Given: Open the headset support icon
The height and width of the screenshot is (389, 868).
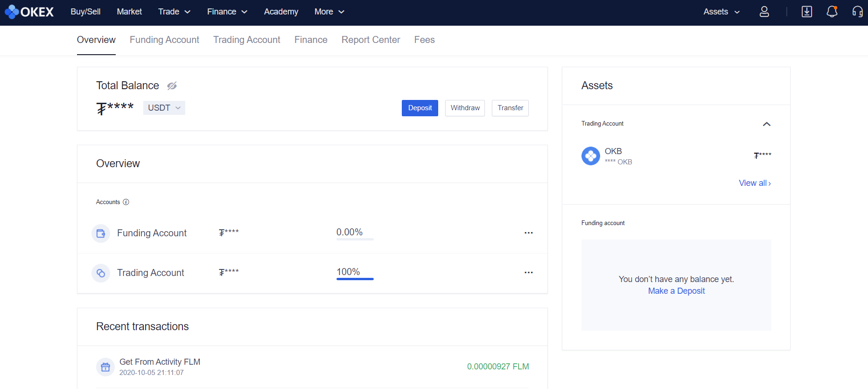Looking at the screenshot, I should [858, 12].
